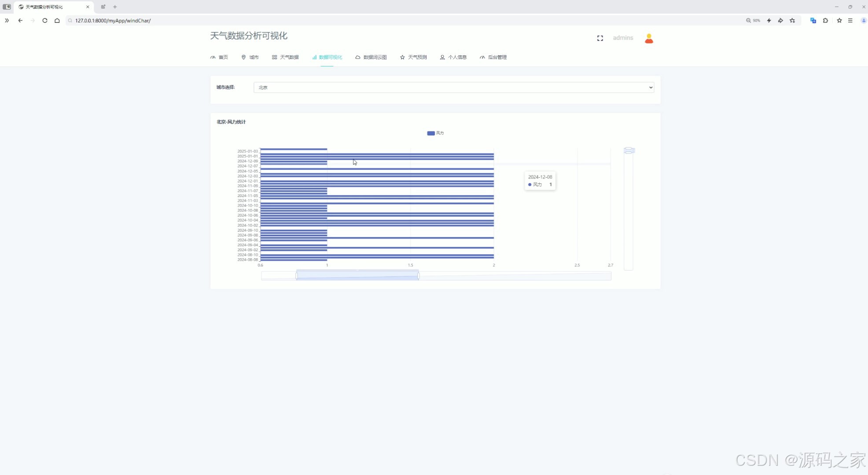Reload the page with refresh icon

pos(45,21)
